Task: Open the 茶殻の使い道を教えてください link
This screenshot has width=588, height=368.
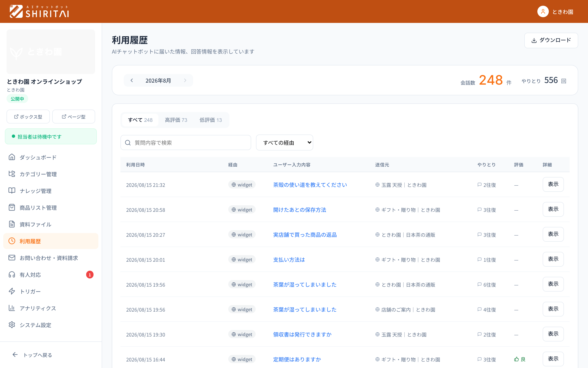Action: (310, 185)
